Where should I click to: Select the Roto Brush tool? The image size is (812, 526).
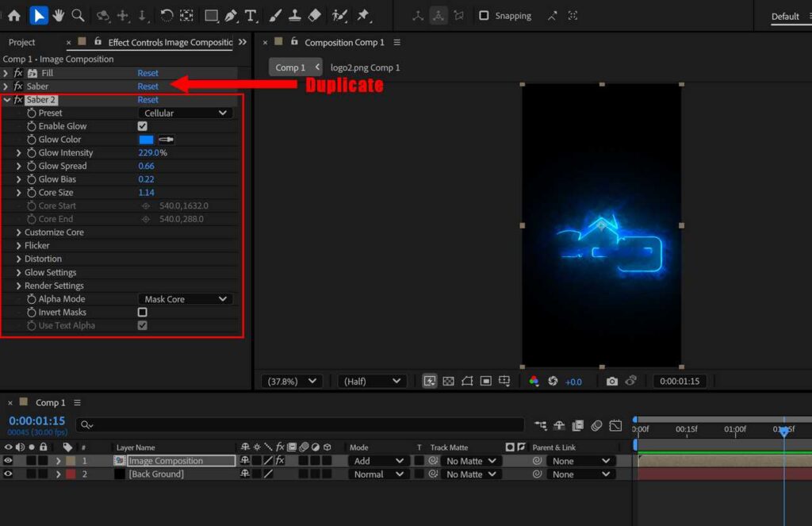(339, 16)
